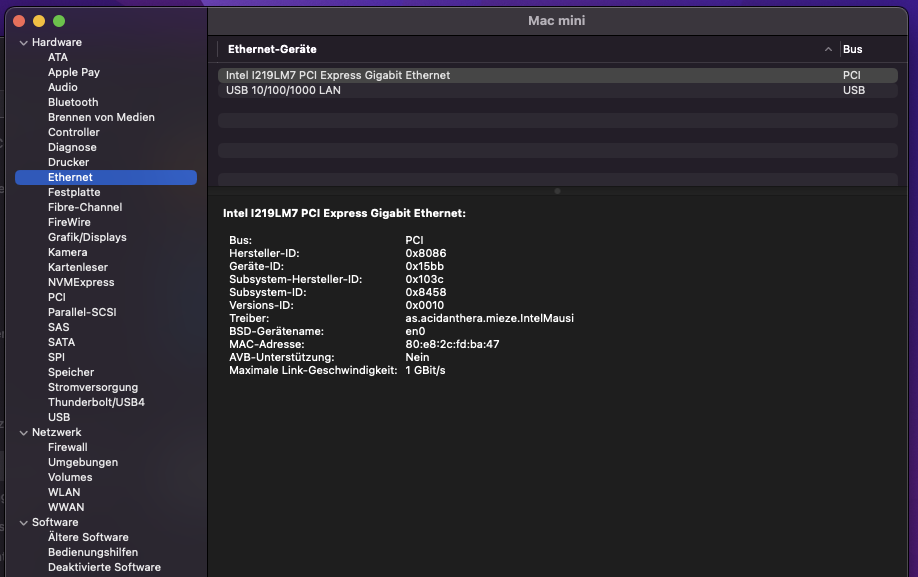Select Apple Pay in the sidebar
918x577 pixels.
tap(74, 72)
